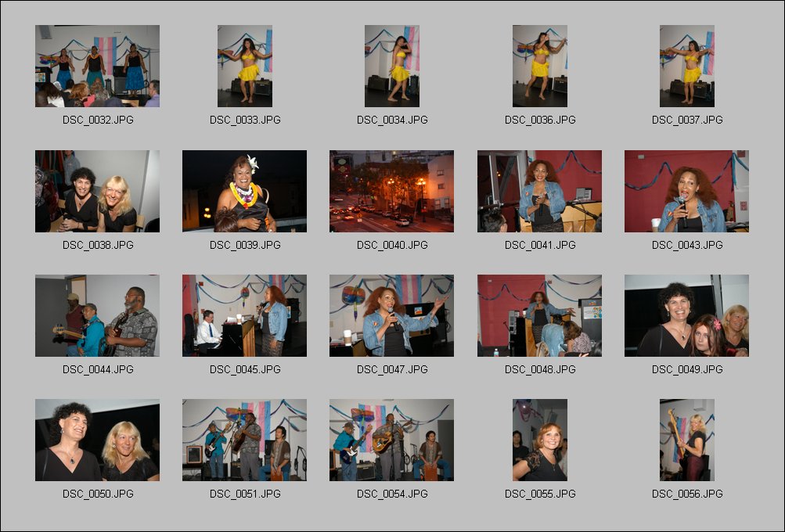This screenshot has height=532, width=785.
Task: Select thumbnail image DSC_0033.JPG
Action: [245, 66]
